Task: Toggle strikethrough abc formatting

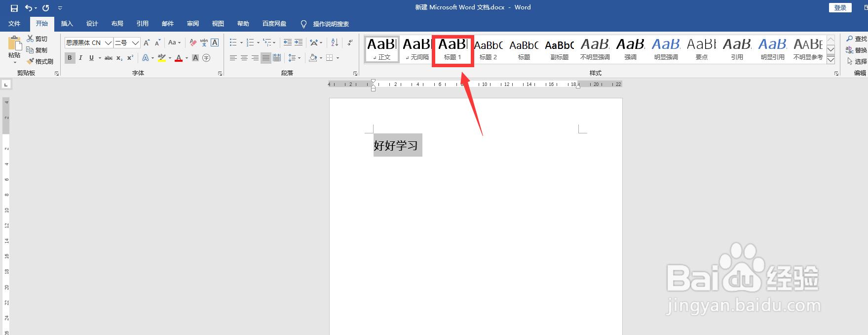Action: [x=109, y=58]
